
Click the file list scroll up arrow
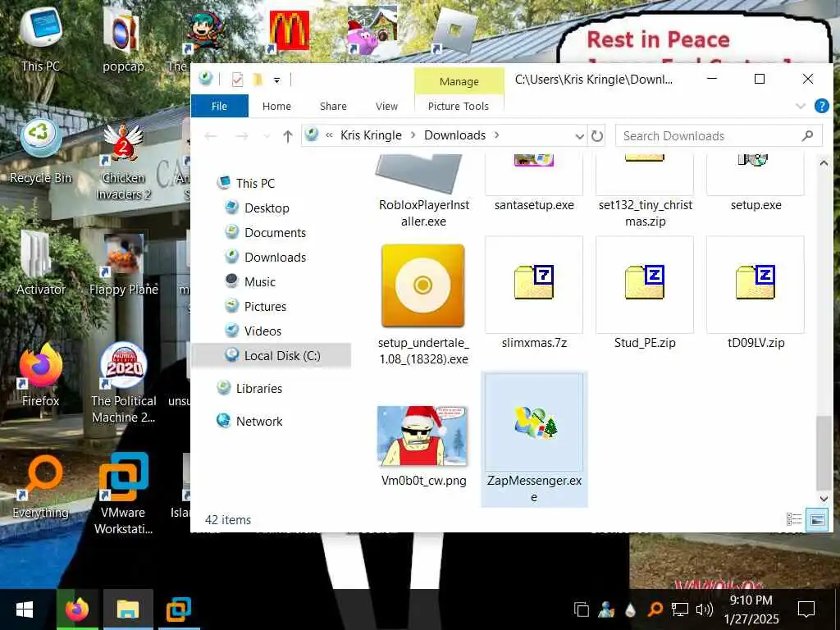pos(824,163)
